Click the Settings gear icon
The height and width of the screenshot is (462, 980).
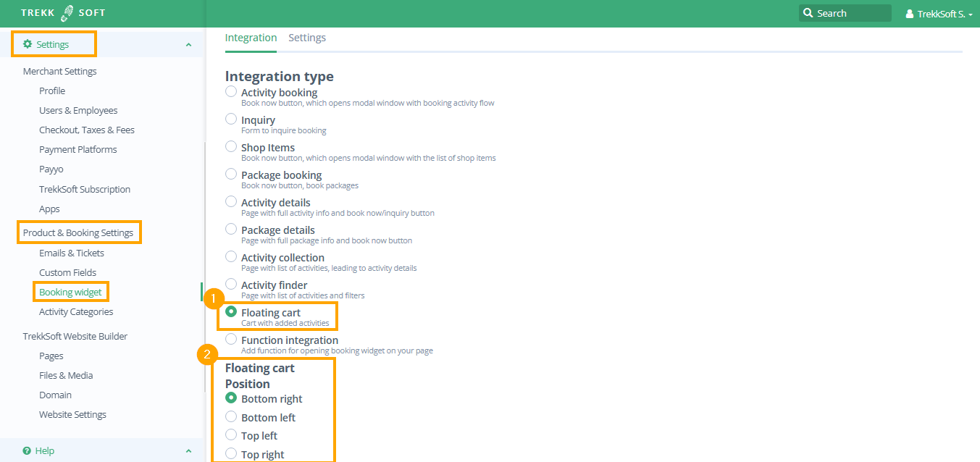click(28, 44)
